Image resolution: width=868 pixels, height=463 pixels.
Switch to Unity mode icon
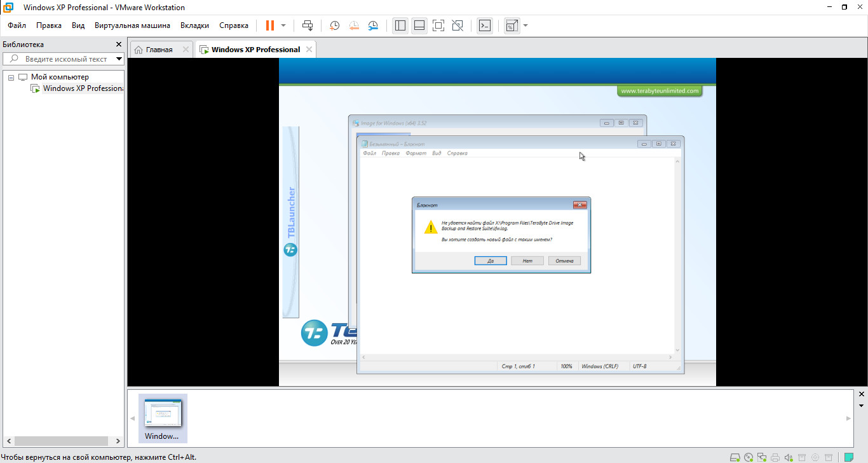pyautogui.click(x=457, y=25)
